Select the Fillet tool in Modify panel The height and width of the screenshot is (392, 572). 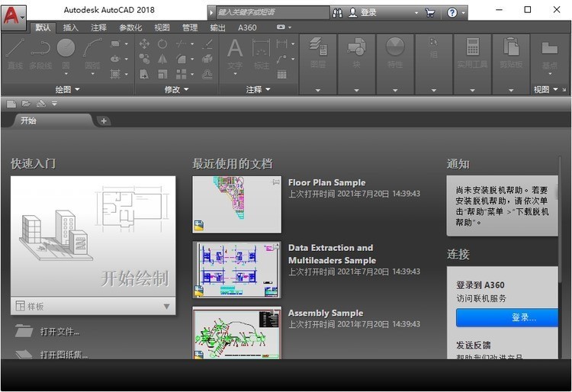tap(181, 59)
